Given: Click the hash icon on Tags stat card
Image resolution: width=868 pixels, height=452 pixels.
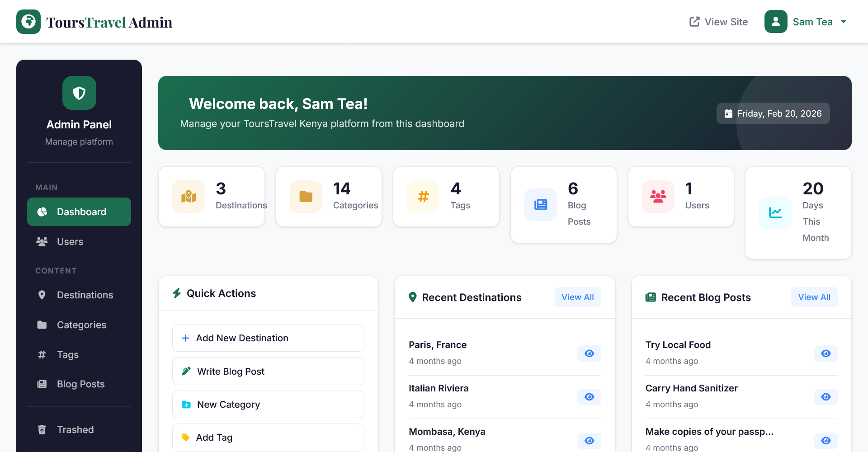Looking at the screenshot, I should coord(423,197).
